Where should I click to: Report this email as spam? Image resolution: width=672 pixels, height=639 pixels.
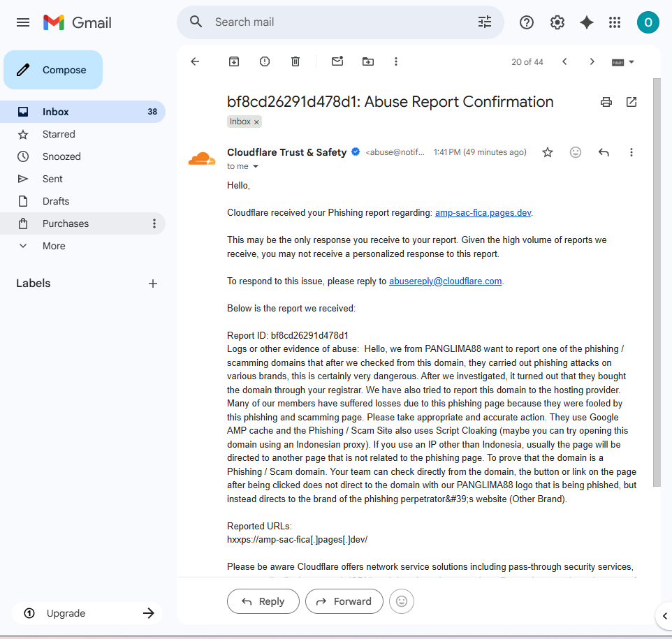[265, 61]
